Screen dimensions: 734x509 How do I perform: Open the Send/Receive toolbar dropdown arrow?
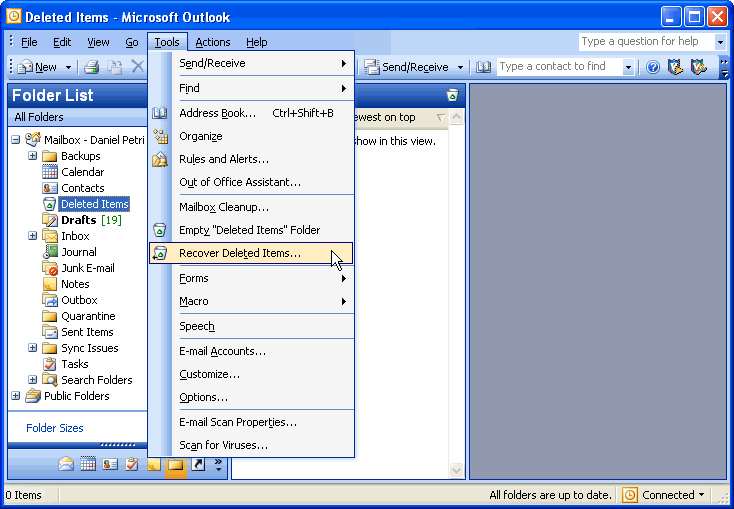tap(460, 67)
